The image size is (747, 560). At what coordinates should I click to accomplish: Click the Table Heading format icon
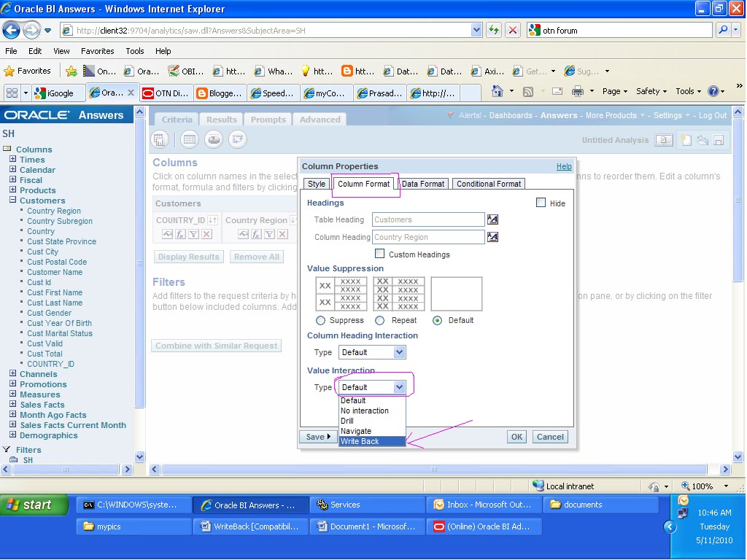pyautogui.click(x=492, y=219)
